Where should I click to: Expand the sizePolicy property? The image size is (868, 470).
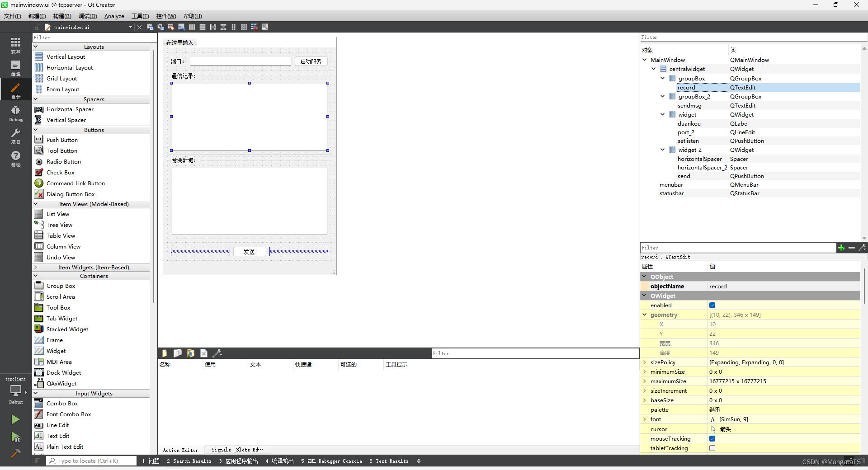click(645, 362)
